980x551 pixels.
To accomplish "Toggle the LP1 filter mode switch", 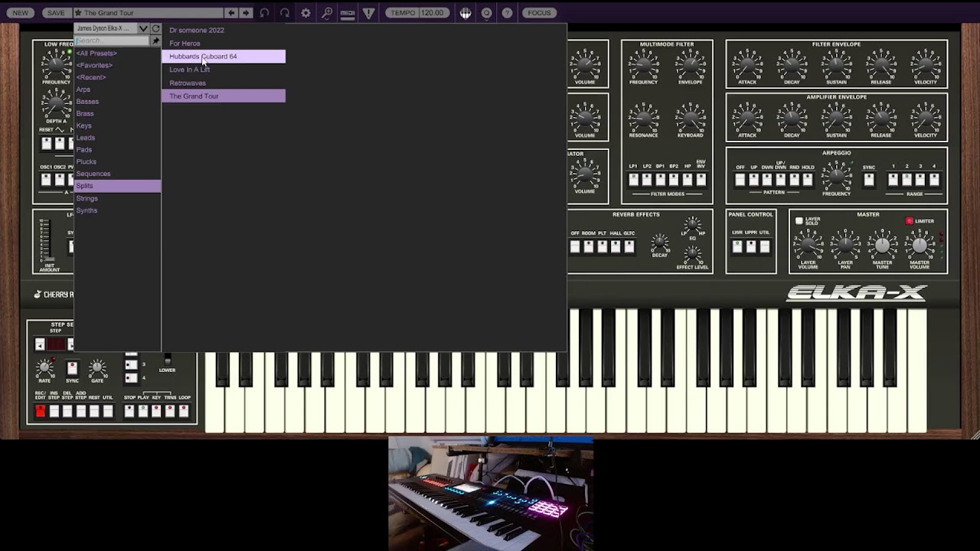I will tap(633, 180).
